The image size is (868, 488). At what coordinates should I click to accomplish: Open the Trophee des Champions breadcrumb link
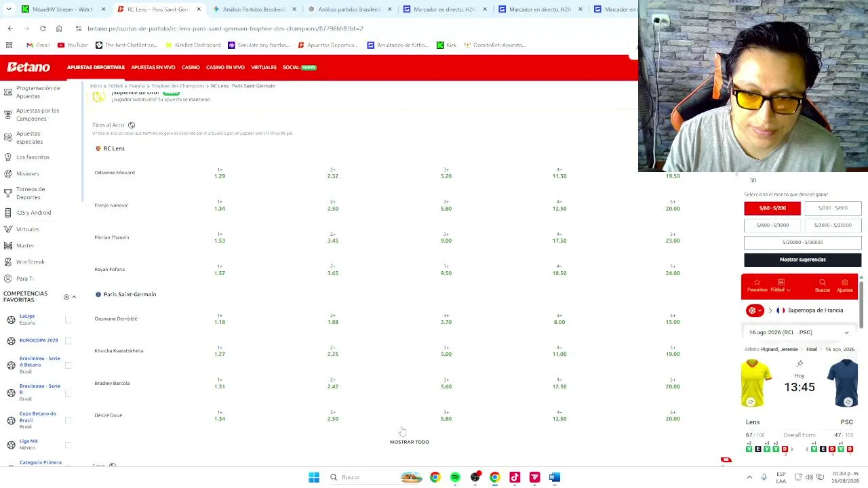tap(178, 86)
